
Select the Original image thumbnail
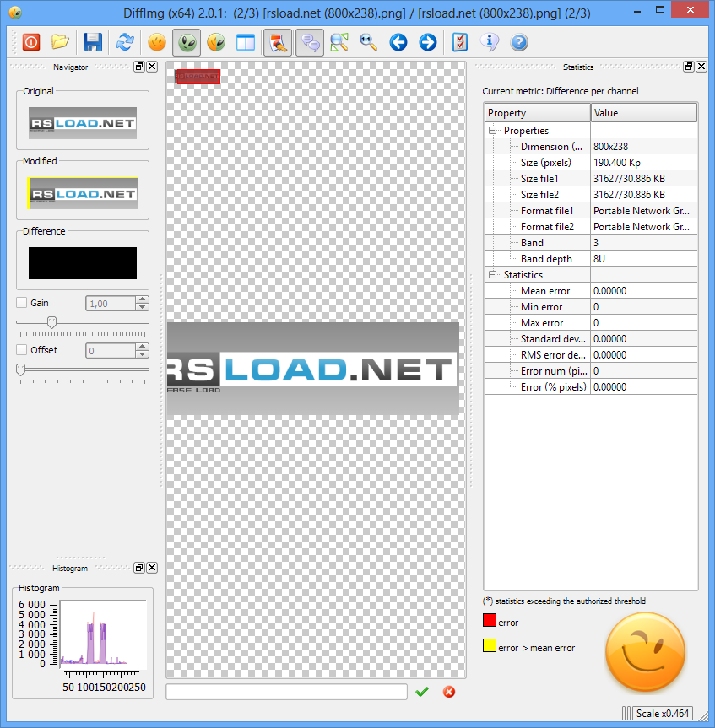pos(83,123)
